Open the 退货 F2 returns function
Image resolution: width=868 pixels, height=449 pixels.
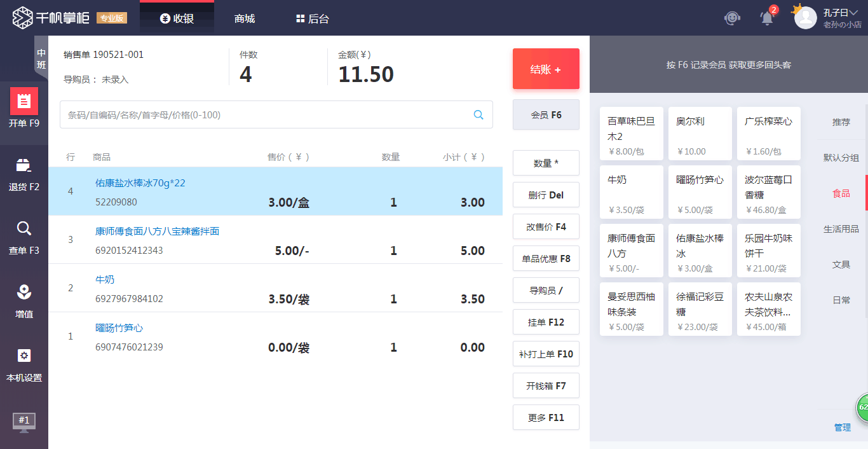(x=24, y=172)
